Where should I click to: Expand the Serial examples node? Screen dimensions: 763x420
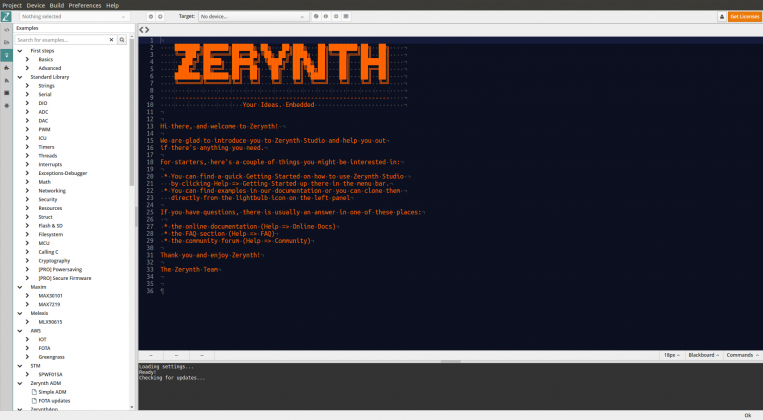click(x=28, y=94)
